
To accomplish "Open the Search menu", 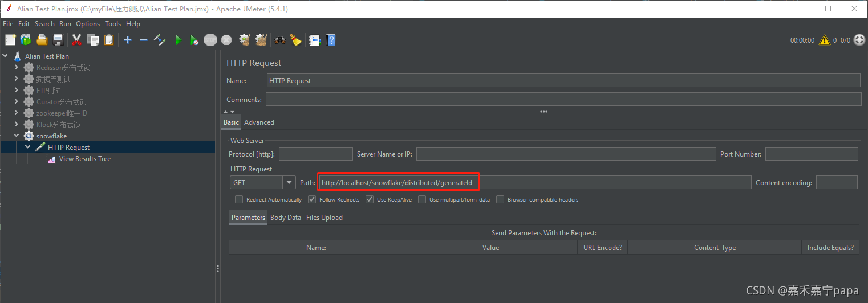I will 44,24.
